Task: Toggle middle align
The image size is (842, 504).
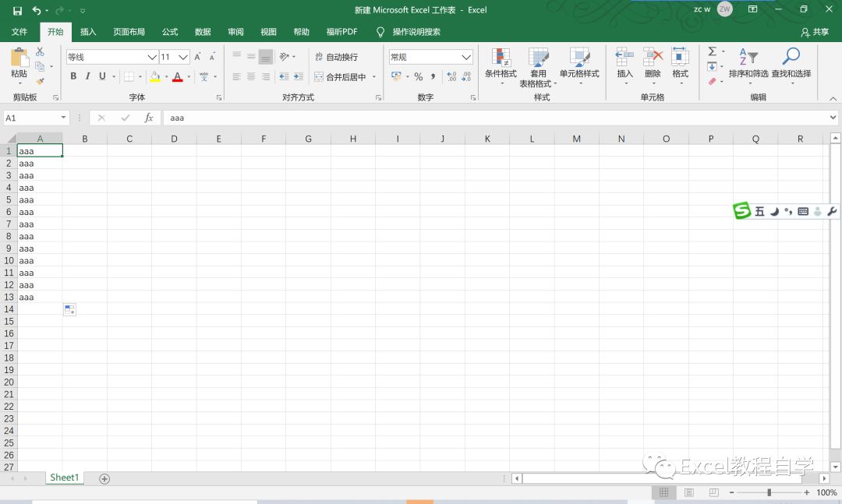Action: 251,56
